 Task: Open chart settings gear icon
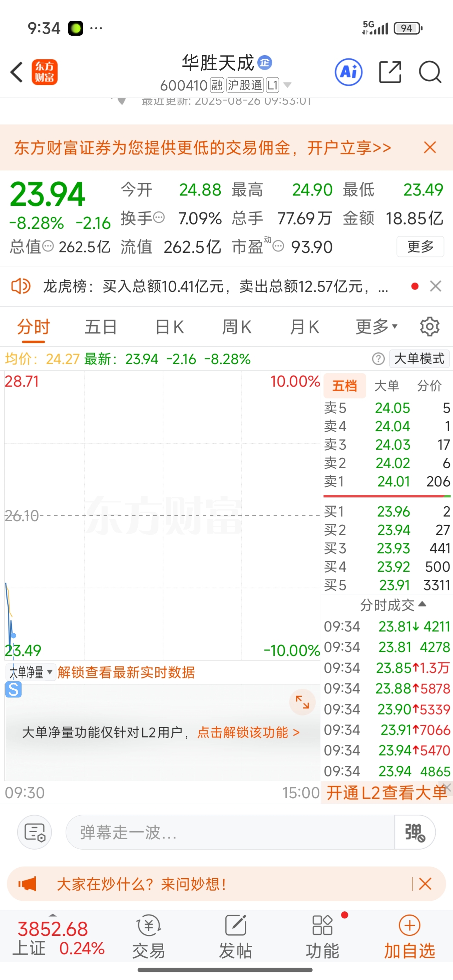[x=430, y=326]
